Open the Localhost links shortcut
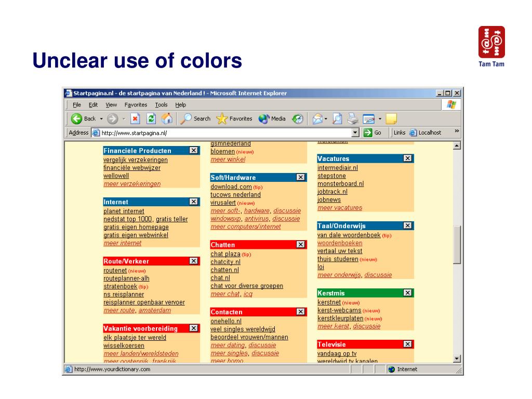 tap(425, 132)
